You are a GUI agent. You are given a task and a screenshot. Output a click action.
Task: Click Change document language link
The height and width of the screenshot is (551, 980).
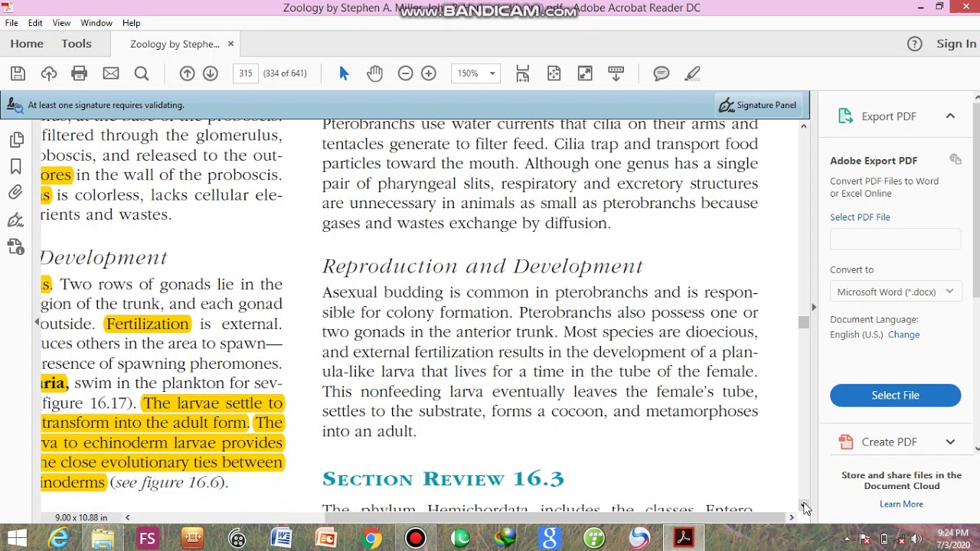click(903, 334)
